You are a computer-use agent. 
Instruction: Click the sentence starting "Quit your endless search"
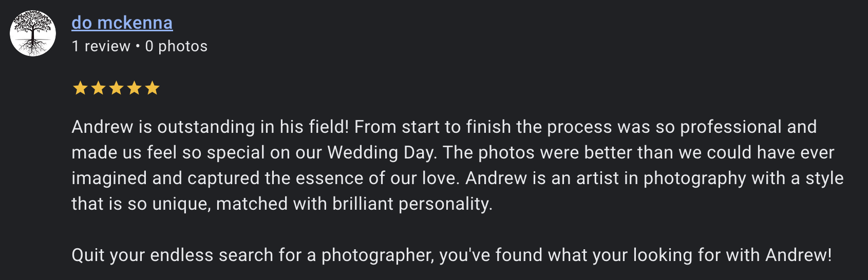(451, 255)
